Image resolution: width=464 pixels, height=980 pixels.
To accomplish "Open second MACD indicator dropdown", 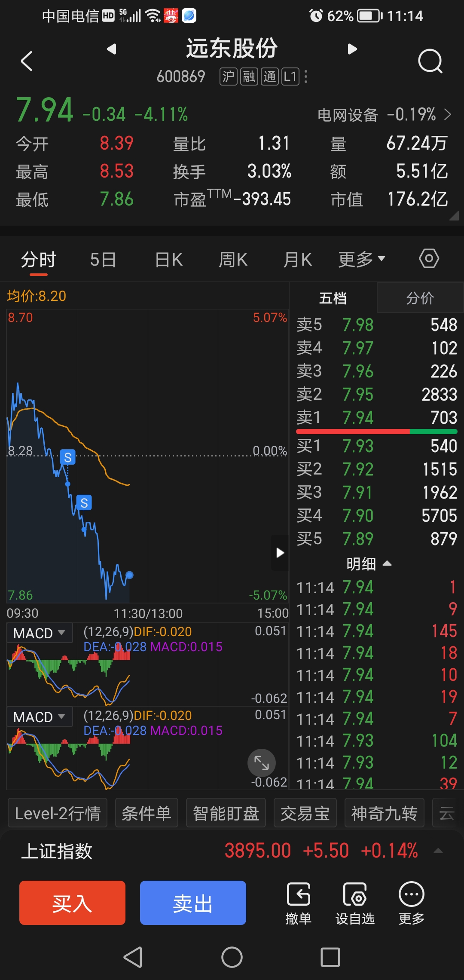I will click(x=40, y=717).
